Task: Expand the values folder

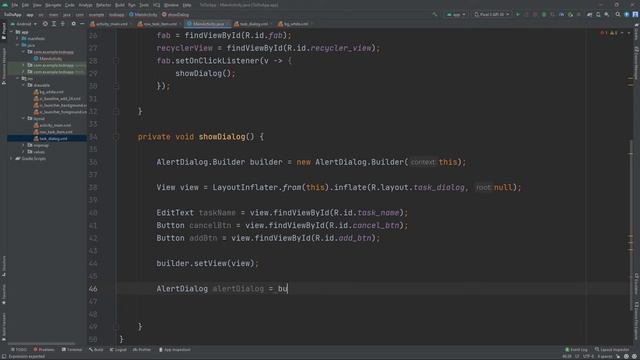Action: pos(24,151)
